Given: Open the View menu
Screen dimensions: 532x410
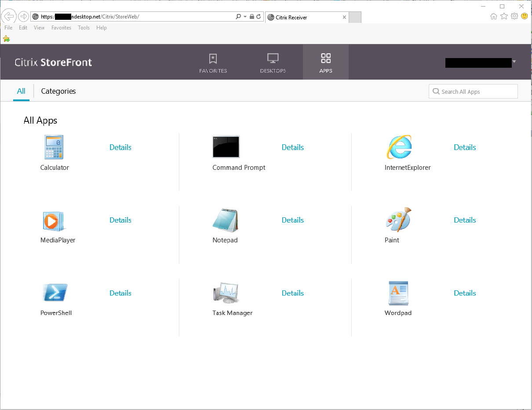Looking at the screenshot, I should 39,28.
